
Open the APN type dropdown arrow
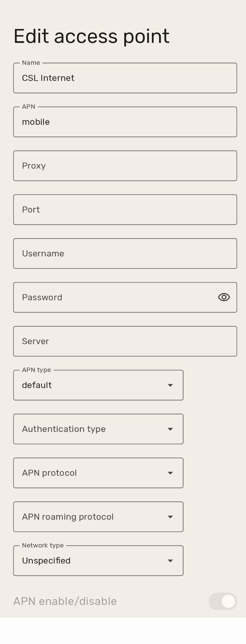[170, 385]
